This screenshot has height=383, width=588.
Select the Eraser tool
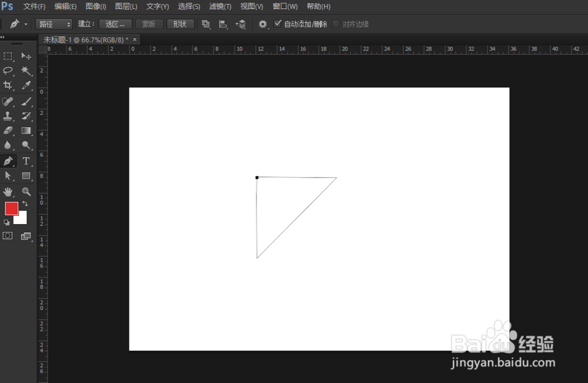[8, 131]
